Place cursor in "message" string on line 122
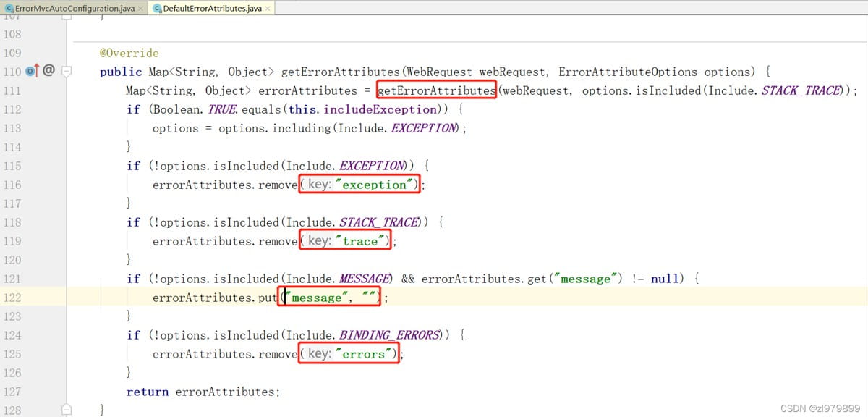868x417 pixels. pos(316,298)
